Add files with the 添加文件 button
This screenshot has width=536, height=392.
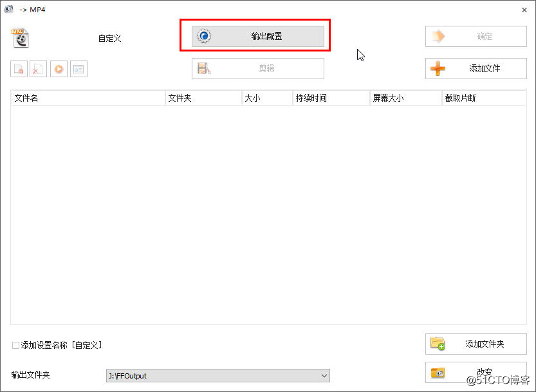tap(476, 68)
